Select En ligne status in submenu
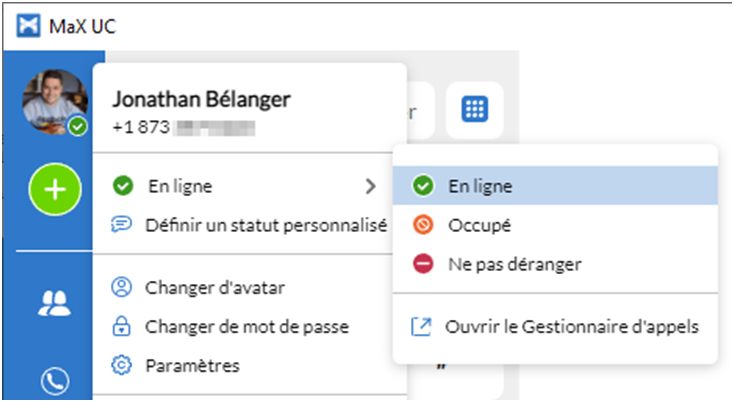 click(555, 186)
